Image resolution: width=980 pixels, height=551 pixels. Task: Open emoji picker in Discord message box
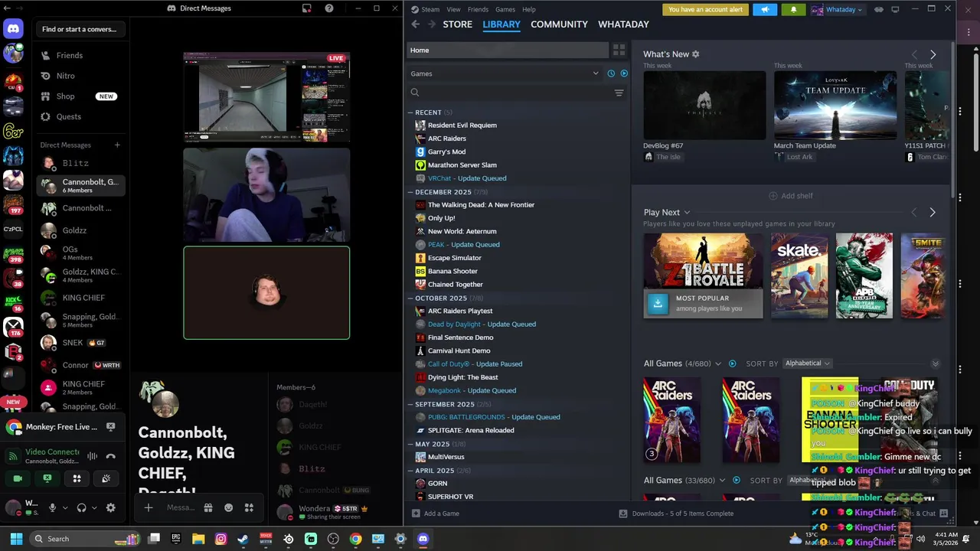(228, 507)
